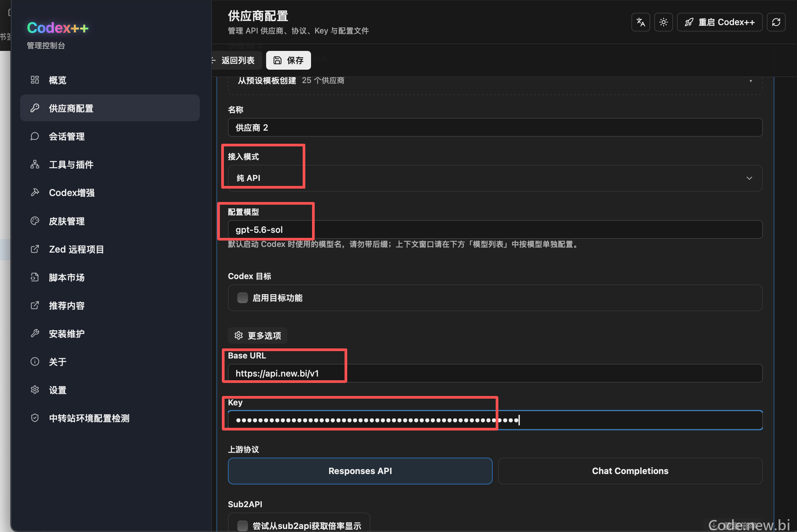Viewport: 797px width, 532px height.
Task: Focus the Key password field
Action: (495, 420)
